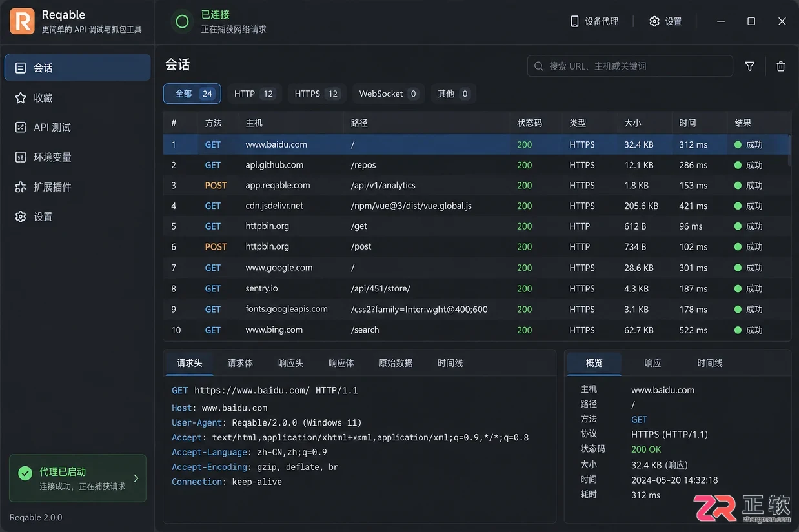This screenshot has width=799, height=532.
Task: Filter by 其他 0 tab
Action: point(453,94)
